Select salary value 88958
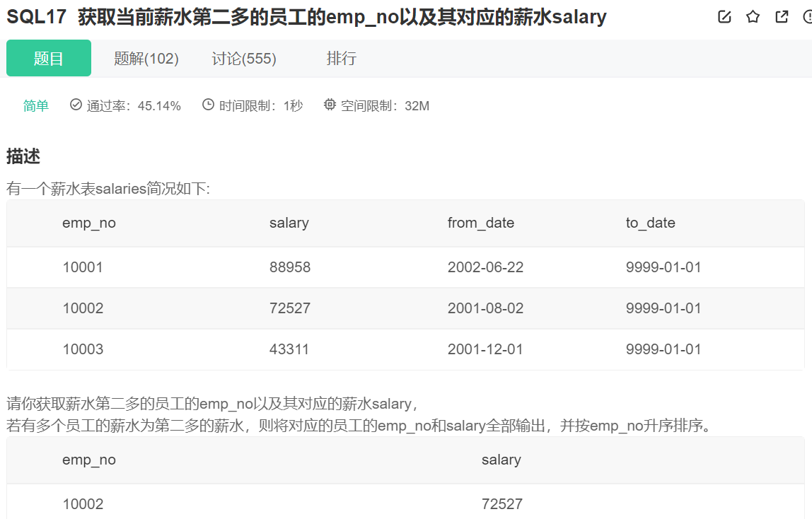 point(290,267)
